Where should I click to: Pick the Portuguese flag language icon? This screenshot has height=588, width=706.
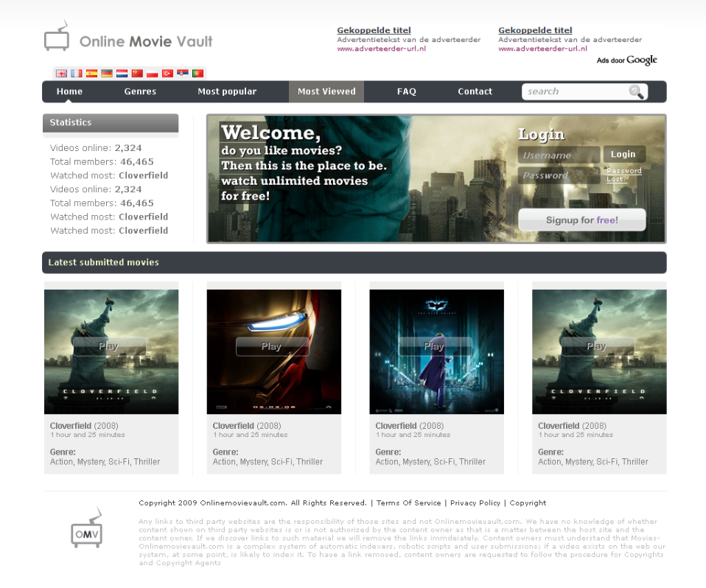coord(198,74)
